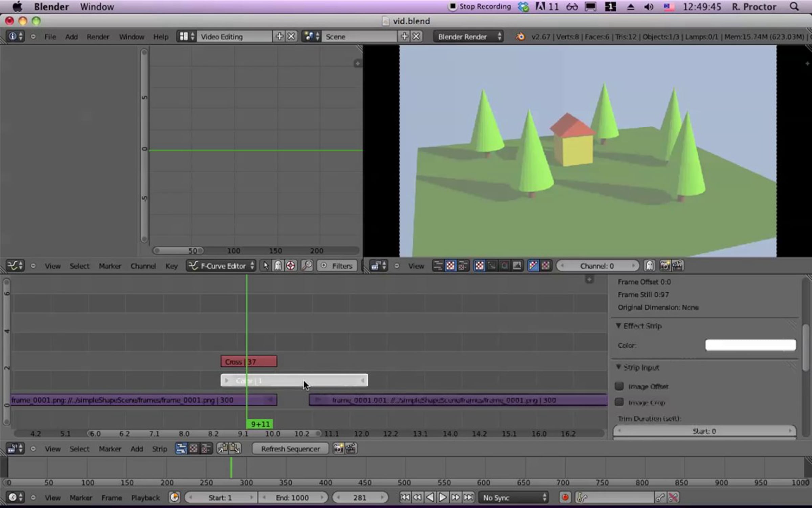
Task: Click the play animation forward button
Action: coord(443,497)
